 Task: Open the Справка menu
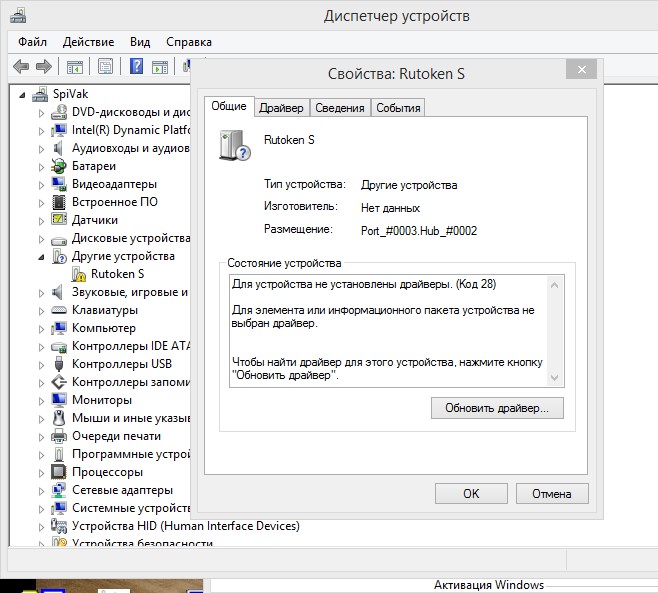coord(188,42)
